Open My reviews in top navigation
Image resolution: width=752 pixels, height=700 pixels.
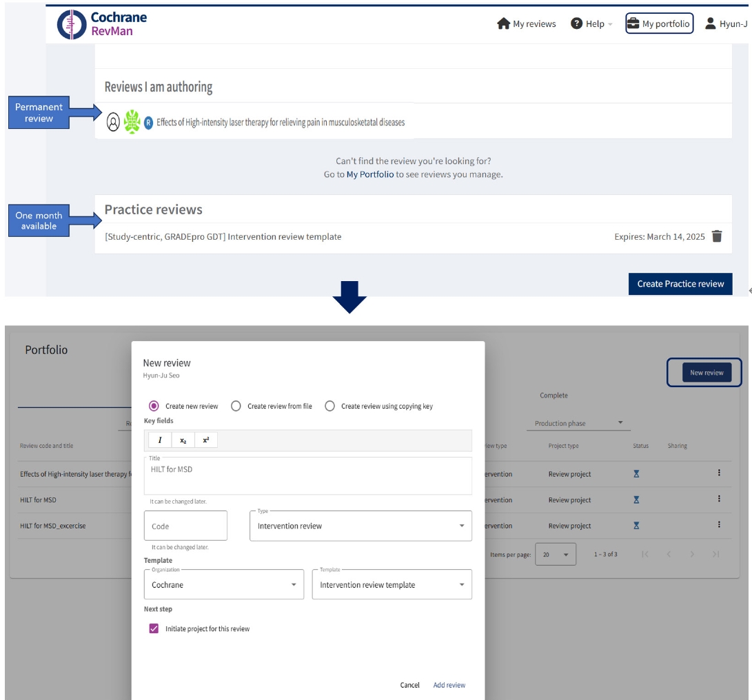click(x=527, y=23)
